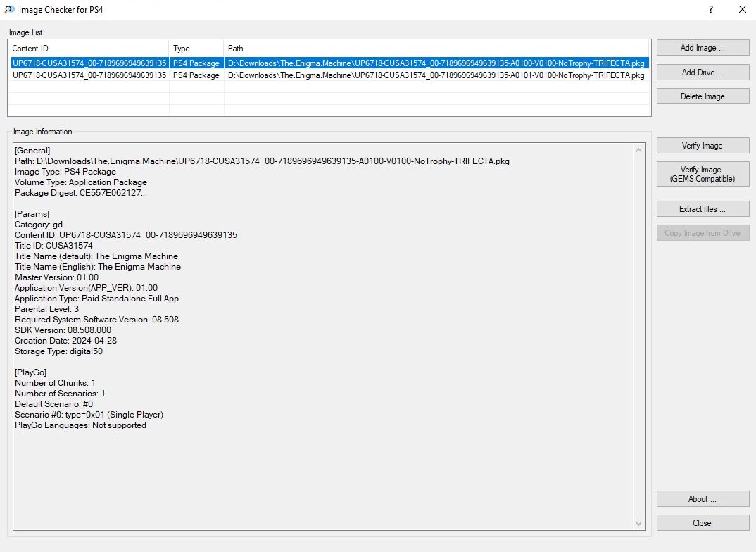This screenshot has height=552, width=756.
Task: Open the About dialog button
Action: coord(703,499)
